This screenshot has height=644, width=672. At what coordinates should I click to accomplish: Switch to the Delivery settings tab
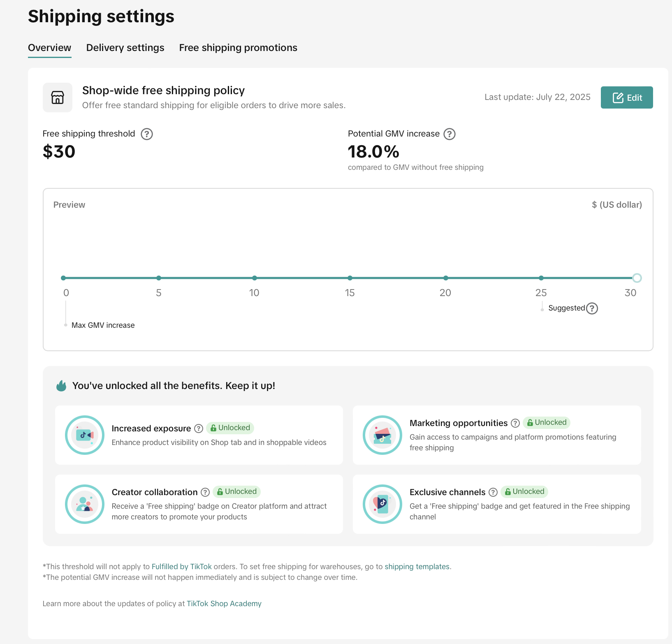tap(125, 48)
